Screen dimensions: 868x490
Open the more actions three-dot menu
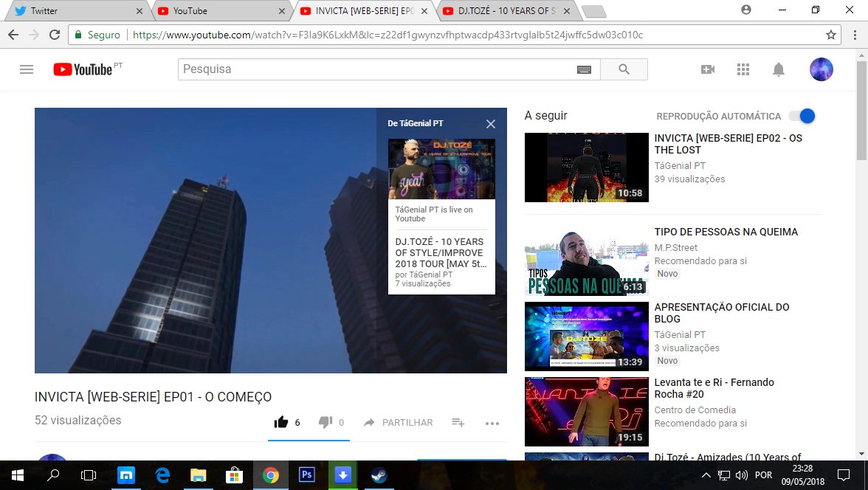(x=492, y=423)
